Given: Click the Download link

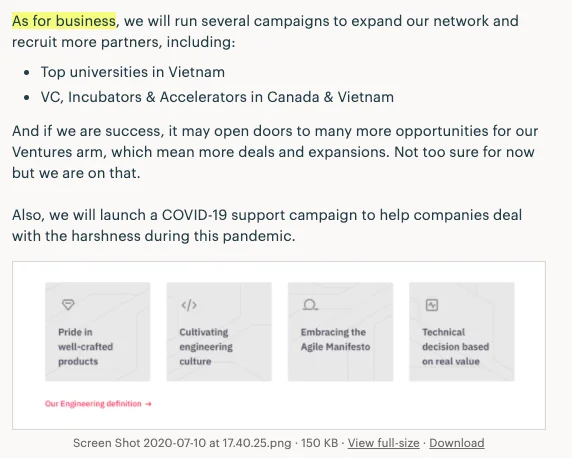Looking at the screenshot, I should (457, 443).
